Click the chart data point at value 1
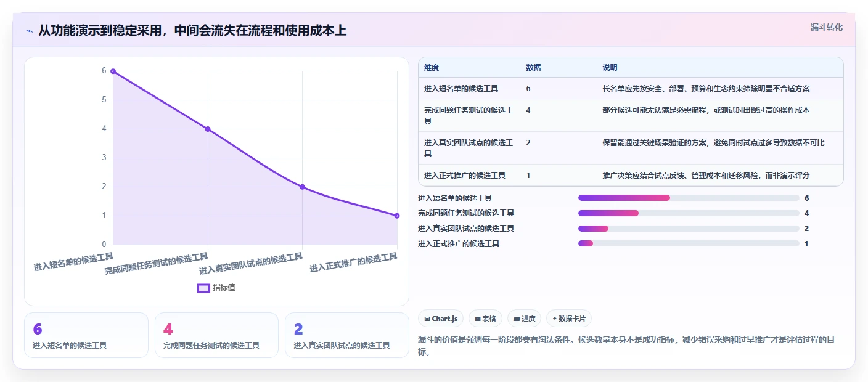Viewport: 868px width, 382px height. 397,216
